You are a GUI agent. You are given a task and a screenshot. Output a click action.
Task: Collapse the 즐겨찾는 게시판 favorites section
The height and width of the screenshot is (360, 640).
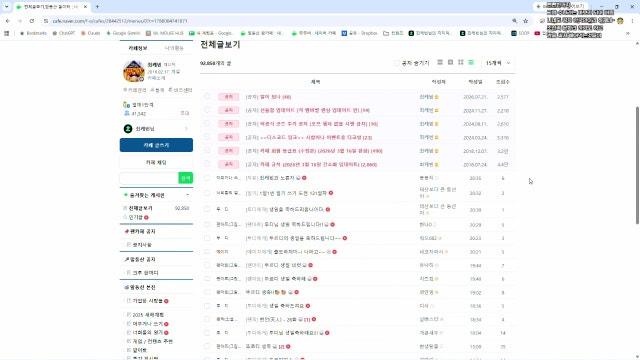(187, 195)
